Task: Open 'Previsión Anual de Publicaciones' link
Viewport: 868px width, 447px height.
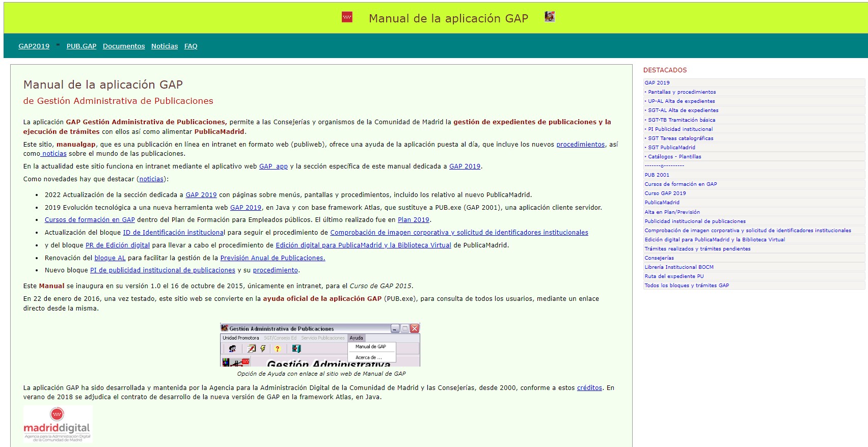Action: 273,258
